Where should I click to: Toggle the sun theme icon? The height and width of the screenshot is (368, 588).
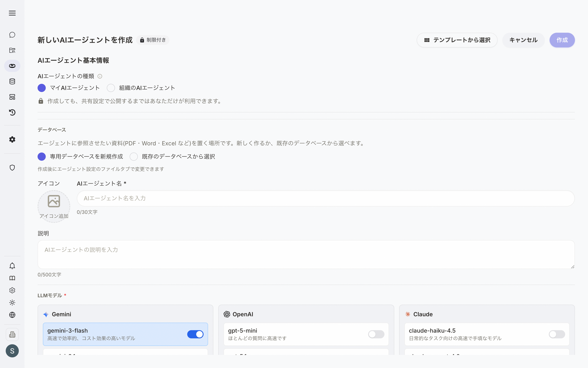[x=12, y=303]
